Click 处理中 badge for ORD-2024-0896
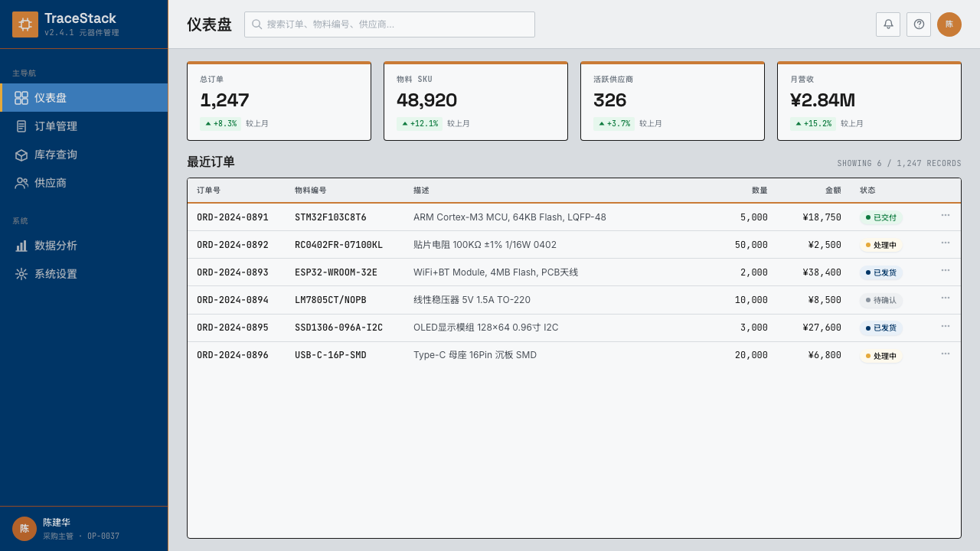 click(881, 355)
